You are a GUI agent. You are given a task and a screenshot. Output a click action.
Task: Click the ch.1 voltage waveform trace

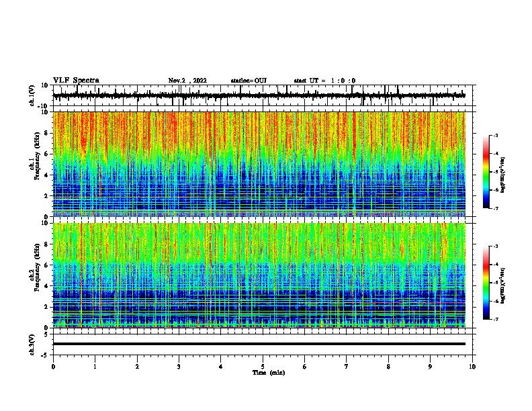[259, 95]
